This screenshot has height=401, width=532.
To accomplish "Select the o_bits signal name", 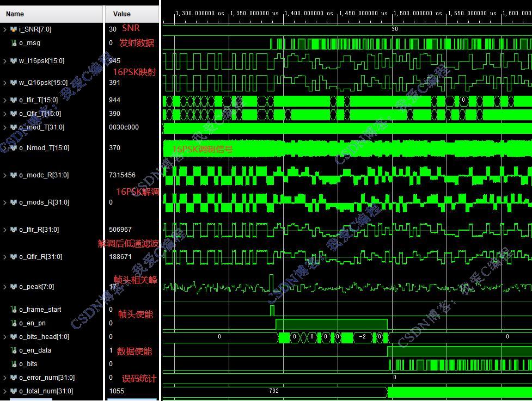I will pos(28,364).
